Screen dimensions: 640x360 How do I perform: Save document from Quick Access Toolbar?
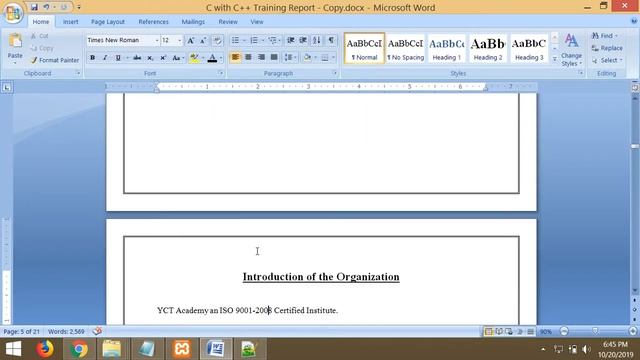34,7
